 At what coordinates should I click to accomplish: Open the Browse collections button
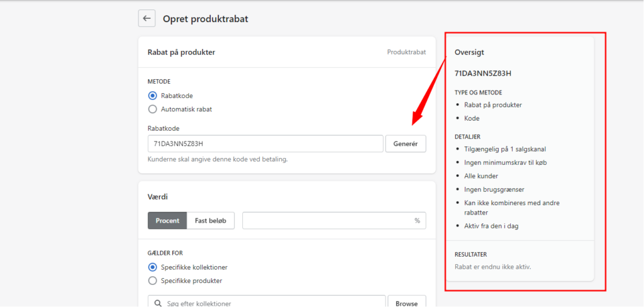point(407,303)
